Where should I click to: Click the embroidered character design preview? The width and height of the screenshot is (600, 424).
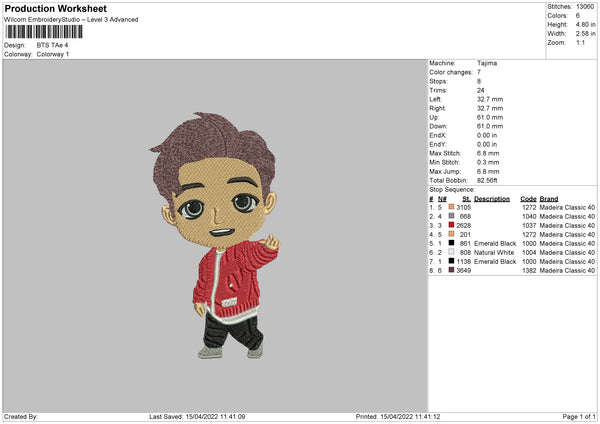(x=216, y=235)
